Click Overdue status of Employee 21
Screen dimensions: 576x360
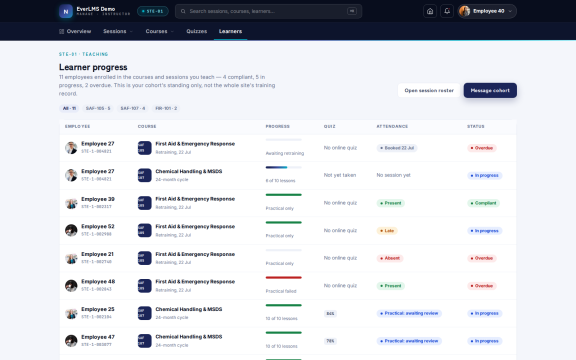[482, 258]
